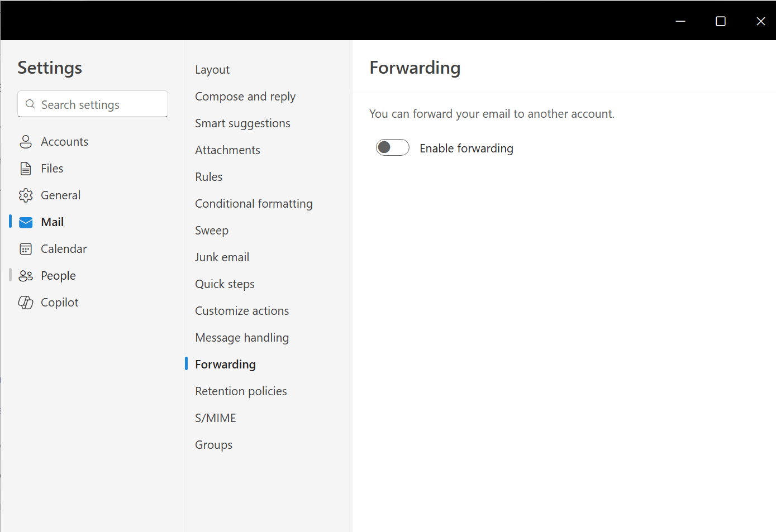The width and height of the screenshot is (776, 532).
Task: Go to Retention policies
Action: pos(241,391)
